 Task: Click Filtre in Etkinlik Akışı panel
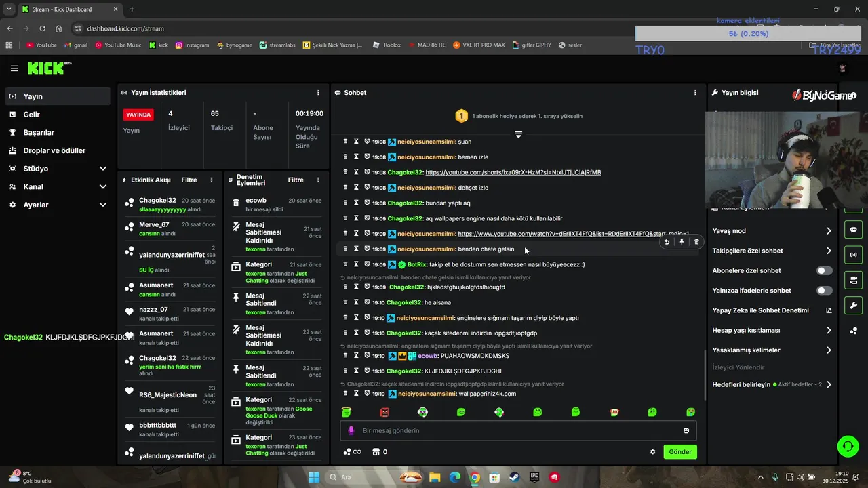(189, 180)
